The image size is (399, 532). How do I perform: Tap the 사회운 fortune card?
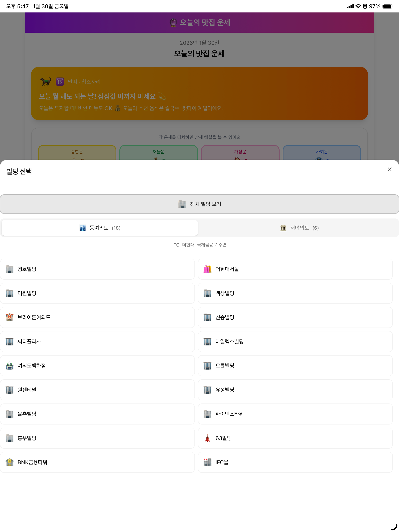click(x=322, y=152)
